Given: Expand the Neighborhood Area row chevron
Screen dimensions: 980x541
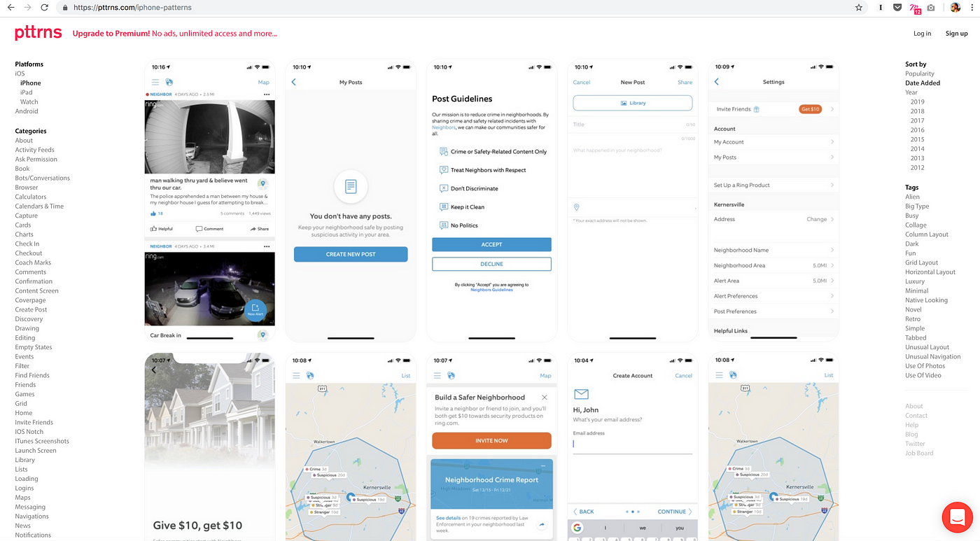Looking at the screenshot, I should 832,265.
